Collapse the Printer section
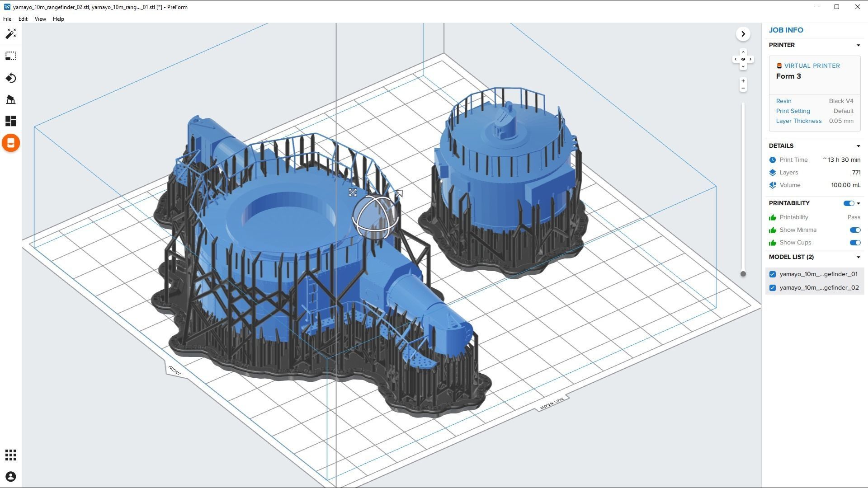 pyautogui.click(x=858, y=45)
